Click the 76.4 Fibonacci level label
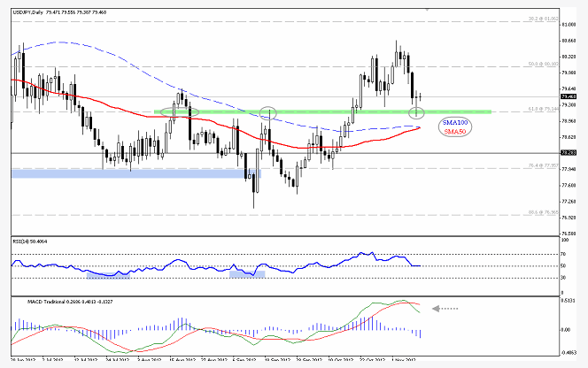 (543, 165)
